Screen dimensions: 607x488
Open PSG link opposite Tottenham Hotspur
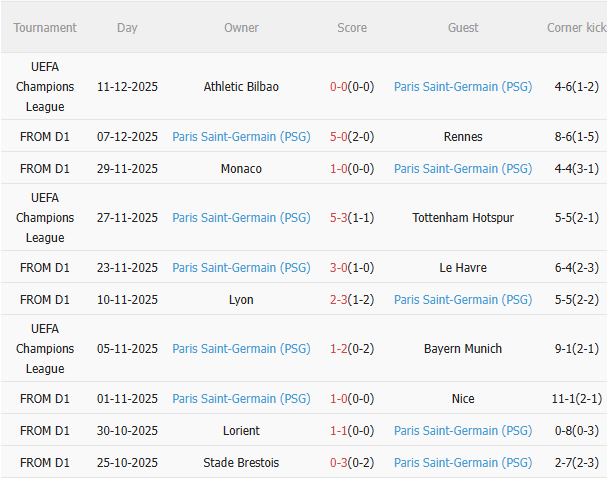coord(241,218)
